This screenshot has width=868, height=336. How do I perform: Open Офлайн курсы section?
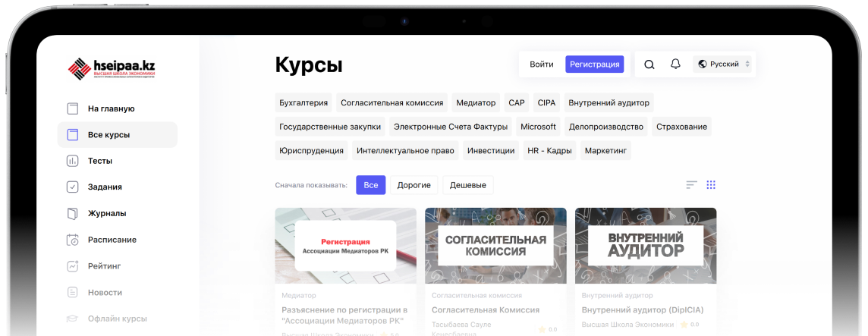[x=118, y=319]
